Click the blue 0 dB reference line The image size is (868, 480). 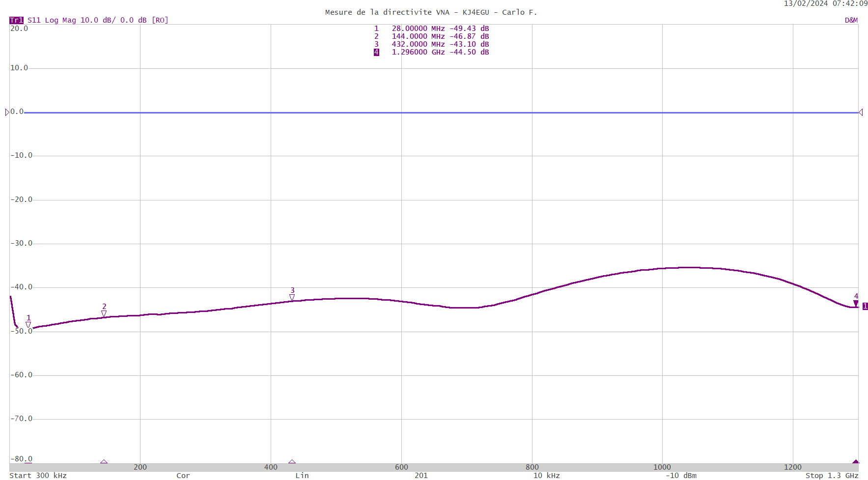pos(441,113)
